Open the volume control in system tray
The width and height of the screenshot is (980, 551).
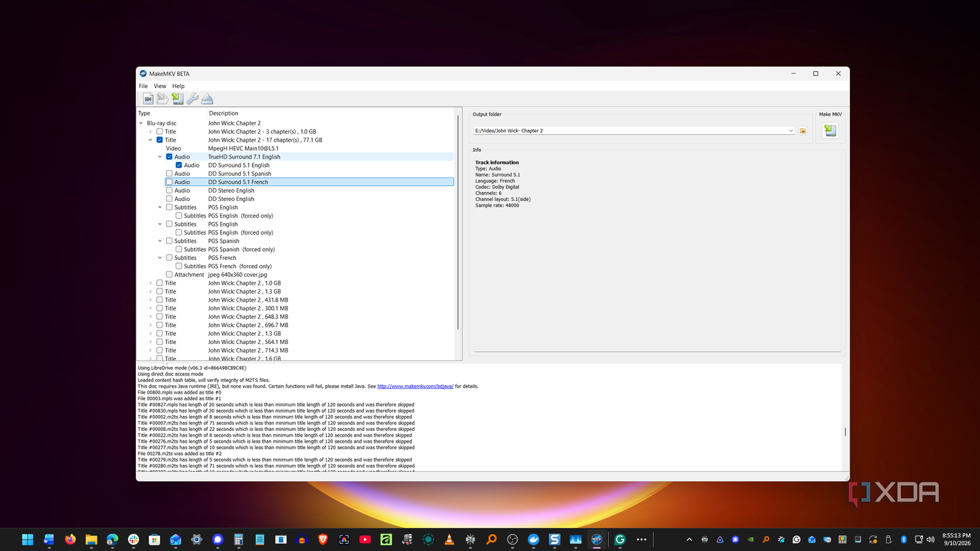coord(930,539)
